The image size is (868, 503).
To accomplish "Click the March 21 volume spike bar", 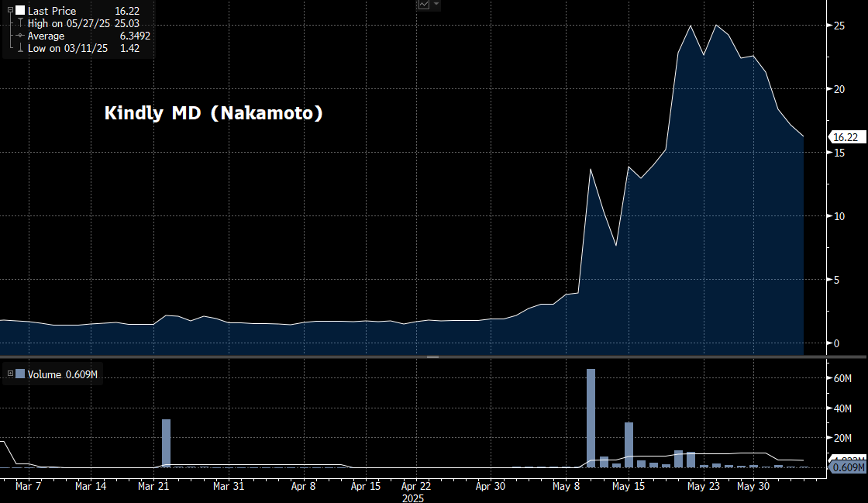I will (166, 443).
